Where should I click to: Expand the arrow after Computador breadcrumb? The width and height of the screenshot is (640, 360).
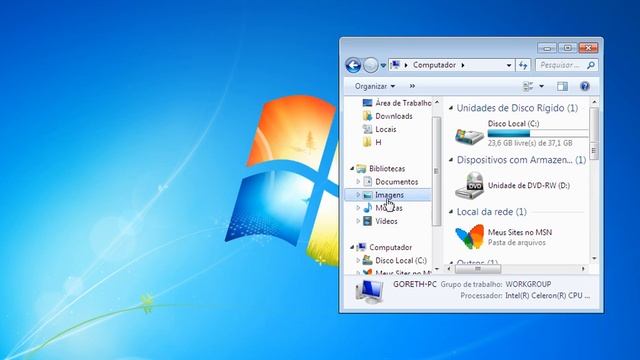click(463, 65)
